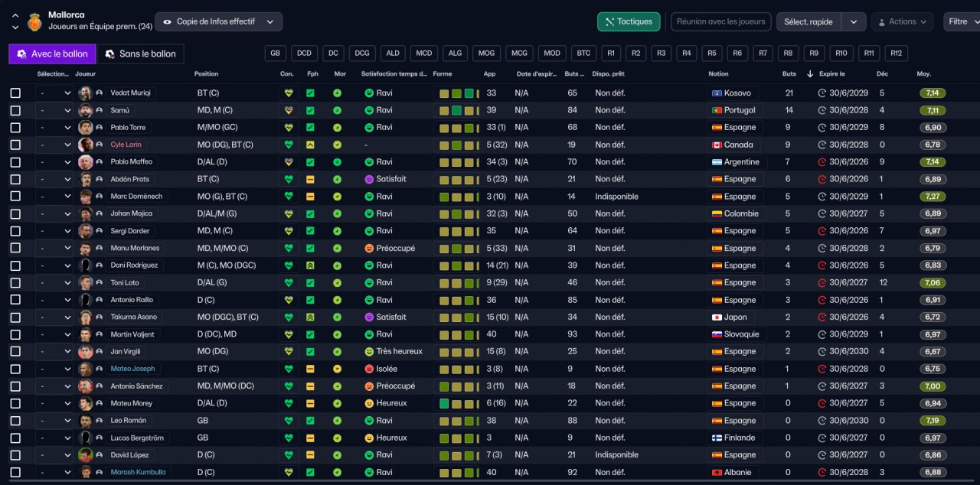The width and height of the screenshot is (980, 485).
Task: Click Takuma Asano's match fitness arrow icon
Action: [x=310, y=317]
